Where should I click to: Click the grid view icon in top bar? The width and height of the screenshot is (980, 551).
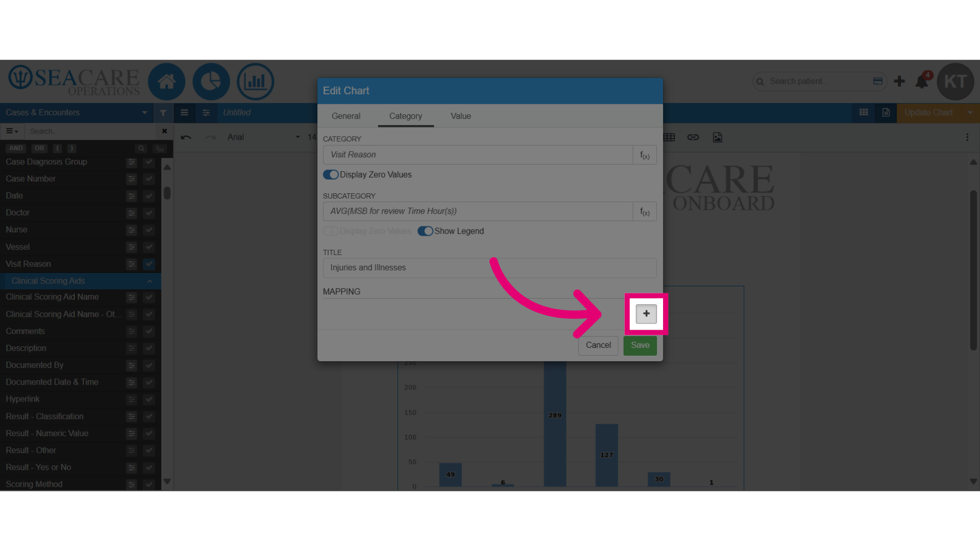pos(864,113)
